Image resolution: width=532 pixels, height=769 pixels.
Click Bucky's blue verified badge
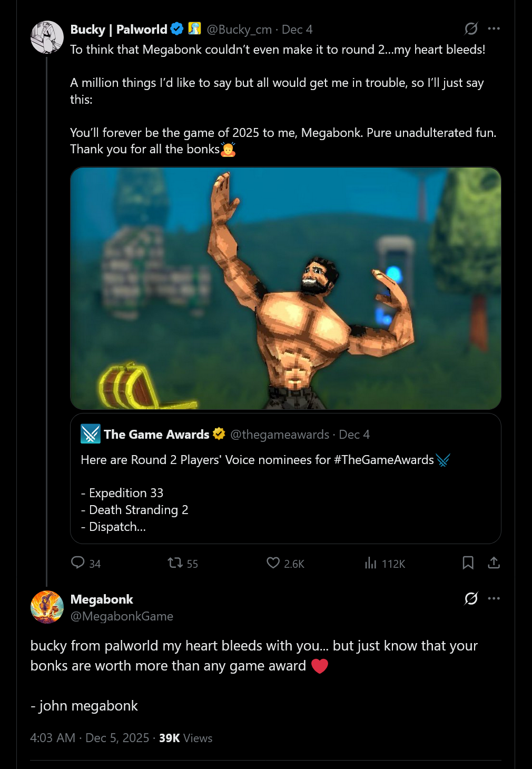[177, 29]
